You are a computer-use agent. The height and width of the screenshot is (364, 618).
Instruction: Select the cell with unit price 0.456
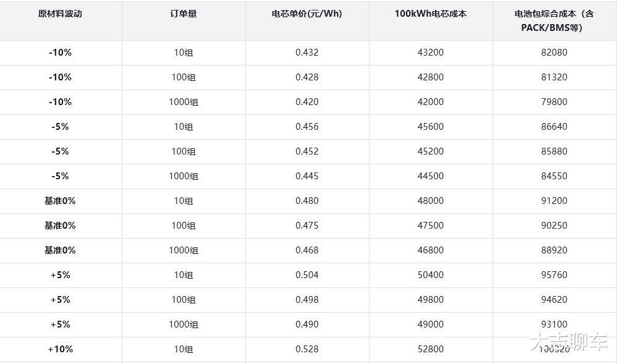[x=307, y=127]
